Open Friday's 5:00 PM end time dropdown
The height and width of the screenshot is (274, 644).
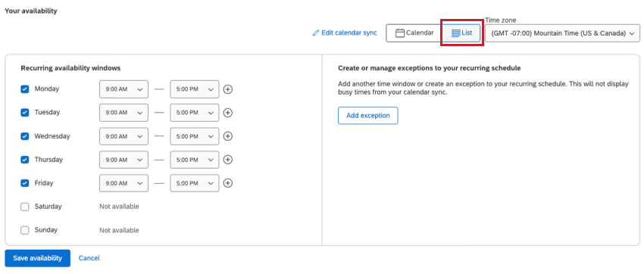[x=194, y=183]
